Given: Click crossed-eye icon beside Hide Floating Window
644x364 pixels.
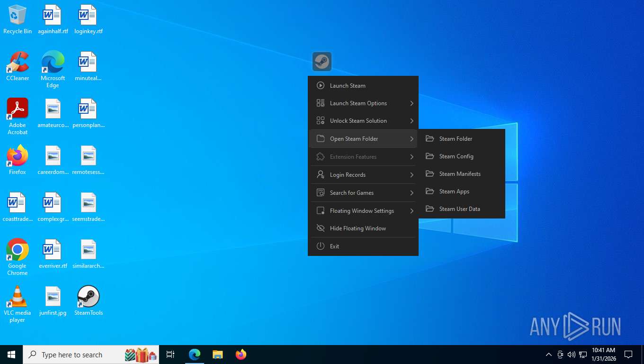Looking at the screenshot, I should [321, 228].
